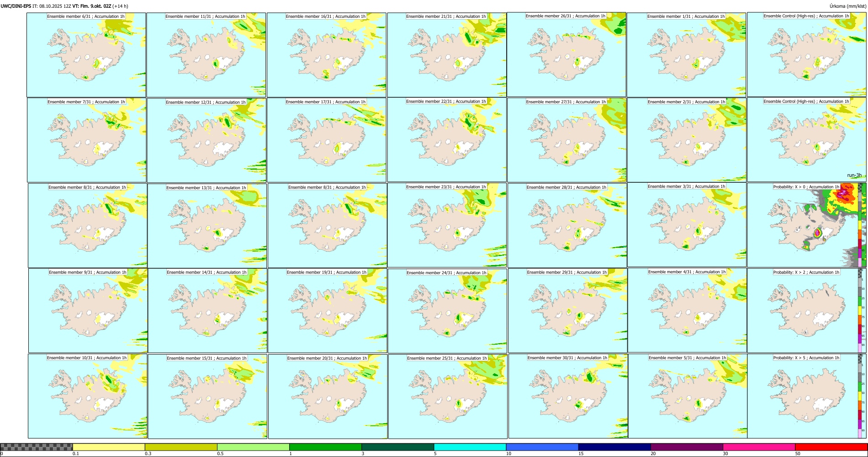
Task: Click the Ensemble member 9/31 map panel
Action: 88,311
